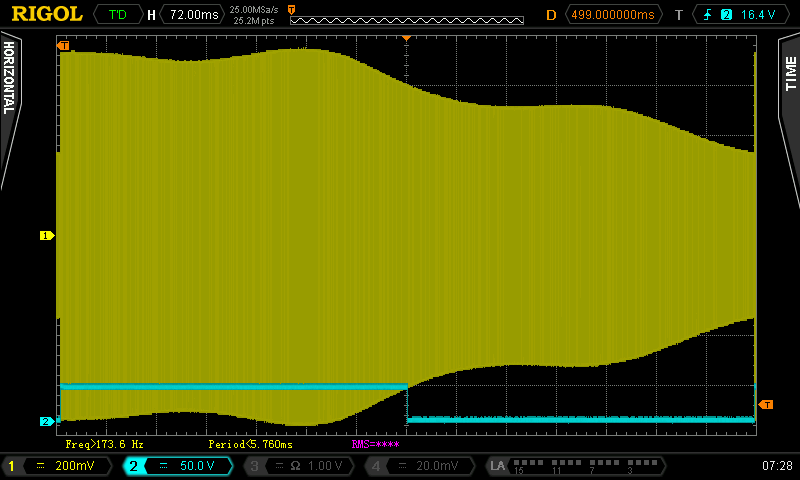
Task: Click the channel 1 200mV scale value
Action: point(74,466)
